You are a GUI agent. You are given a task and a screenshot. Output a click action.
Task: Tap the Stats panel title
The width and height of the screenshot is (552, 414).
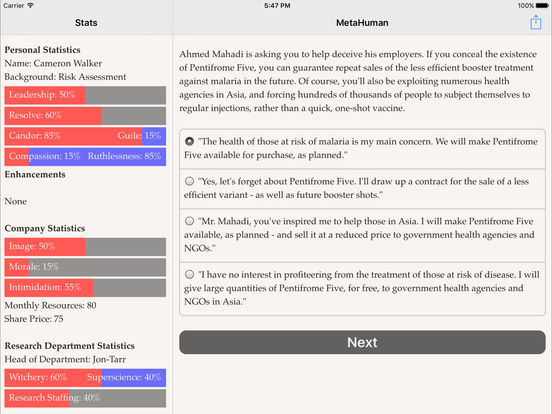point(86,23)
